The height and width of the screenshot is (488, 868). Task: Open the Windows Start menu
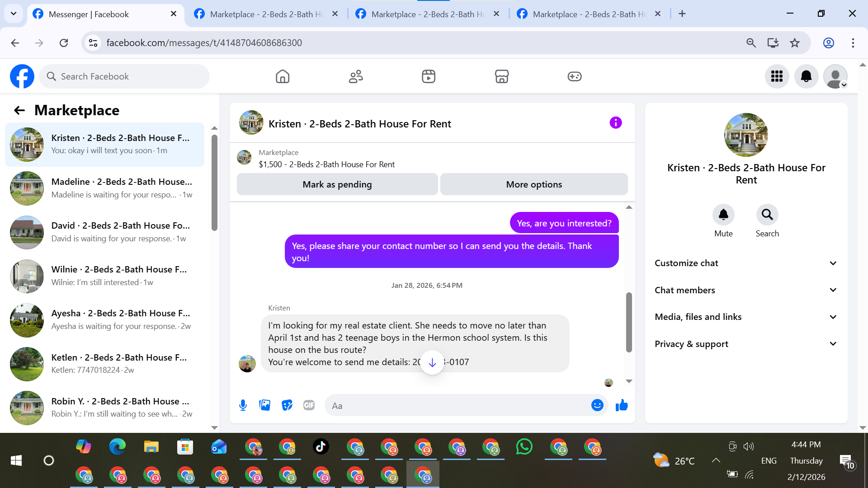(x=16, y=460)
